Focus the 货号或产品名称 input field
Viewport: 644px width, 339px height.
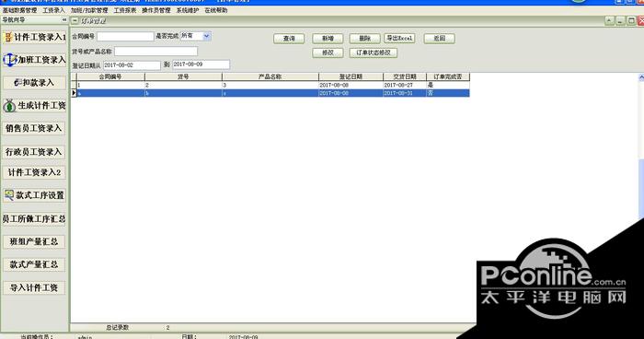click(155, 52)
